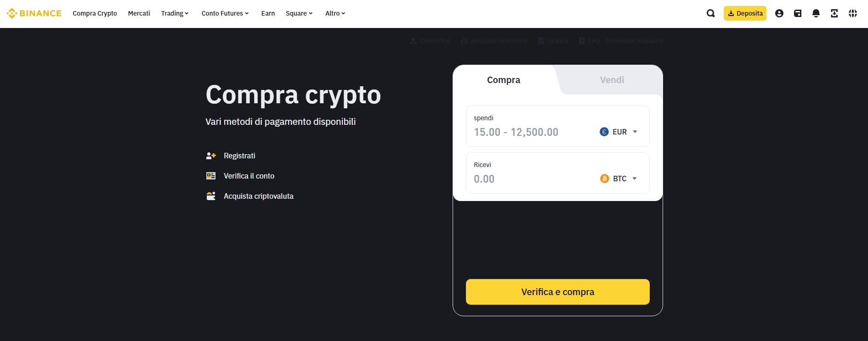The height and width of the screenshot is (341, 868).
Task: Click the Euro currency coin icon
Action: pos(604,132)
